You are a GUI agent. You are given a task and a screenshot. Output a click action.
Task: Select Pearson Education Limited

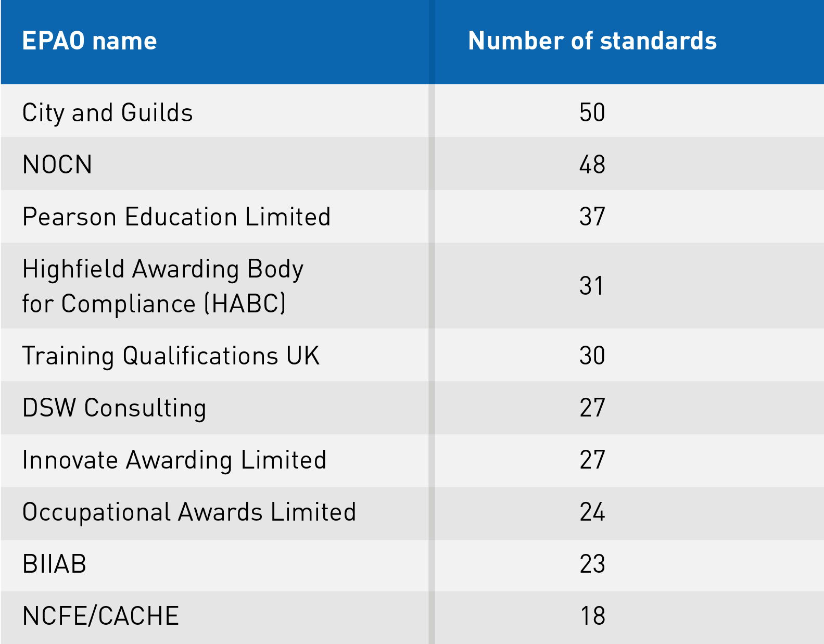[x=176, y=217]
